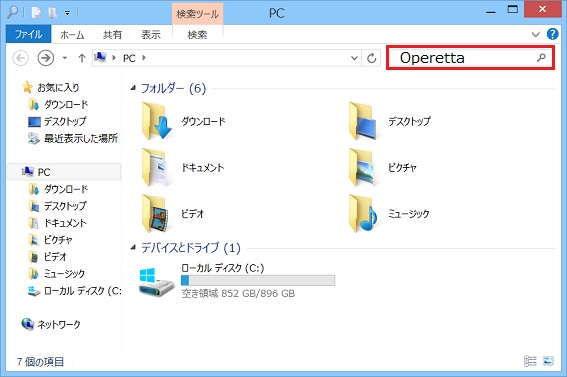Collapse the フォルダー (6) group

133,87
